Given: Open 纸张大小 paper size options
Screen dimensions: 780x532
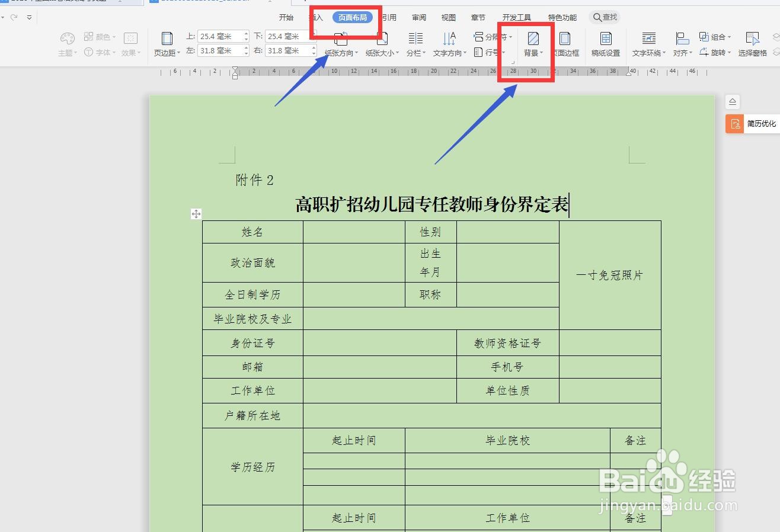Looking at the screenshot, I should pyautogui.click(x=382, y=44).
